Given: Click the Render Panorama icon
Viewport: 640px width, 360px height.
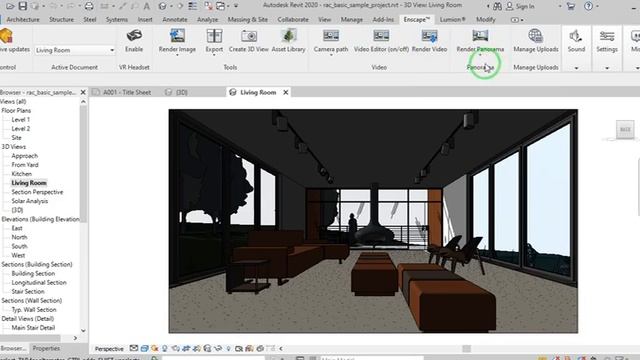Looking at the screenshot, I should (480, 36).
